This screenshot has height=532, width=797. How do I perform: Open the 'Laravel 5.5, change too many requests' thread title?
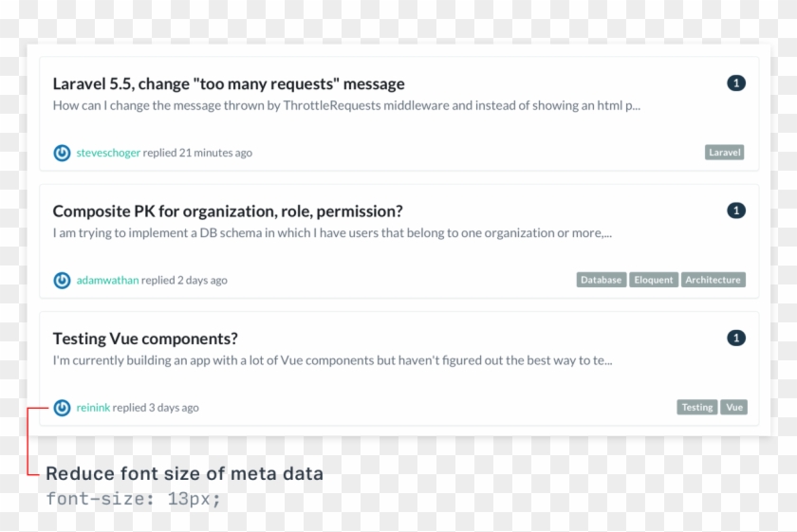coord(229,83)
